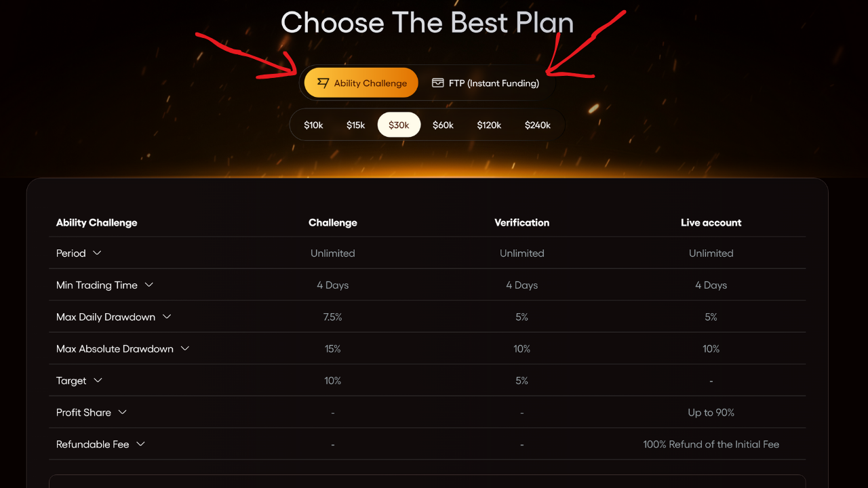868x488 pixels.
Task: Click the selected $30k size pill
Action: coord(399,125)
